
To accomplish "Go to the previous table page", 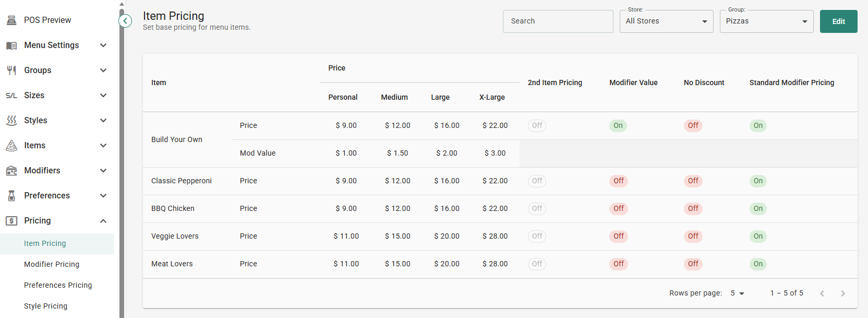I will pos(822,293).
